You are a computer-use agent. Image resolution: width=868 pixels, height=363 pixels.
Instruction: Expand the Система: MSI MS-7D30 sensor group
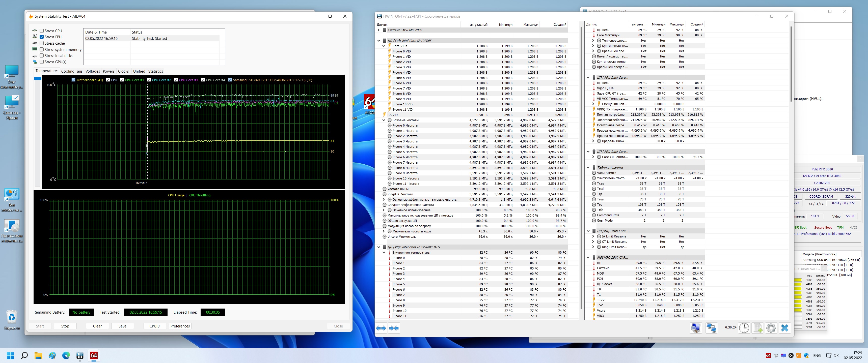[x=379, y=30]
